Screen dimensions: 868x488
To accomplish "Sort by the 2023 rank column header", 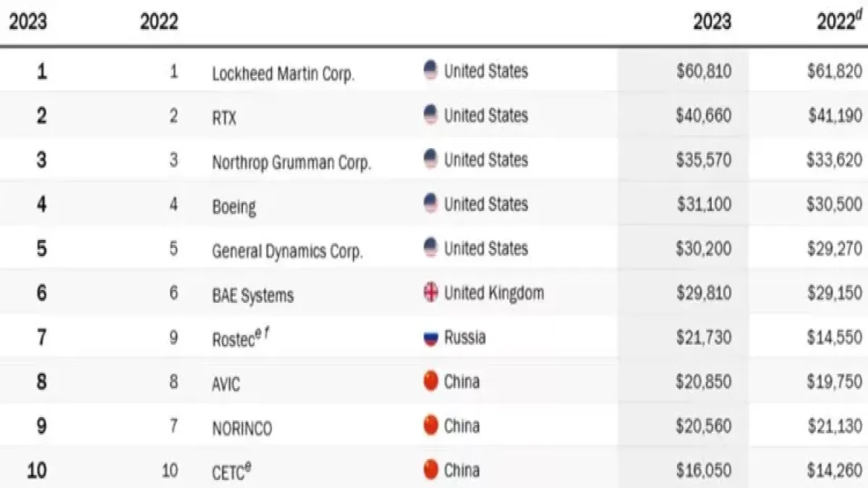I will coord(27,22).
